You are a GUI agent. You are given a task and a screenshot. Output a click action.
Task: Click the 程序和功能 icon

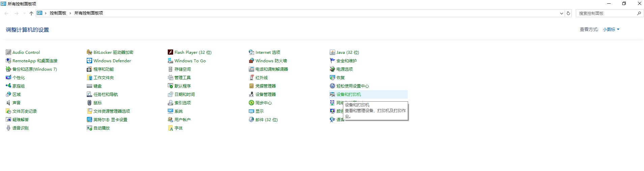(89, 69)
